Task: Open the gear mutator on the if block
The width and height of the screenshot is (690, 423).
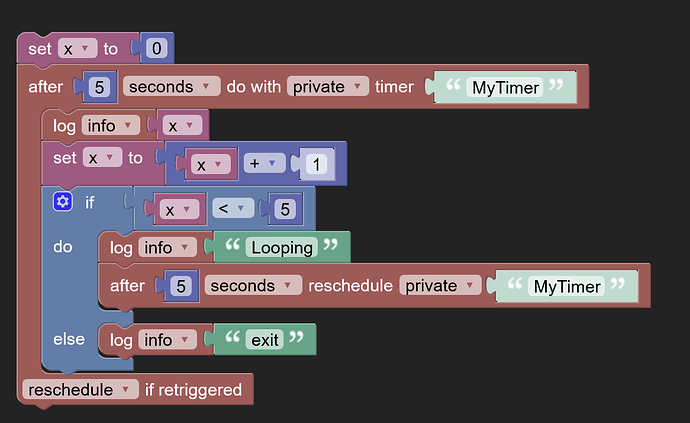Action: tap(62, 202)
